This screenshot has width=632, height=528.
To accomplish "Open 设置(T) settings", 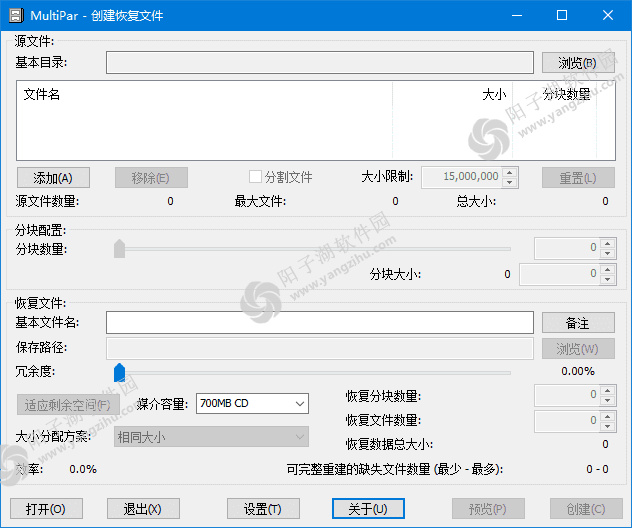I will 263,509.
